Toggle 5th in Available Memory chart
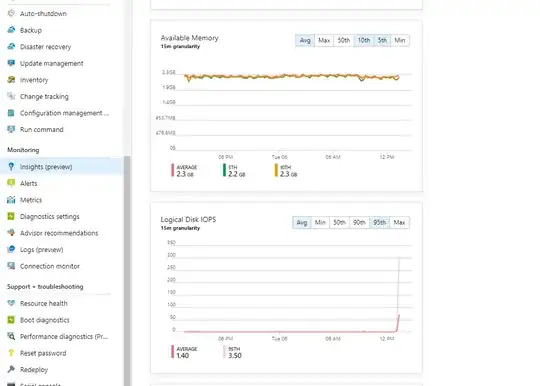Image resolution: width=540 pixels, height=386 pixels. [382, 40]
